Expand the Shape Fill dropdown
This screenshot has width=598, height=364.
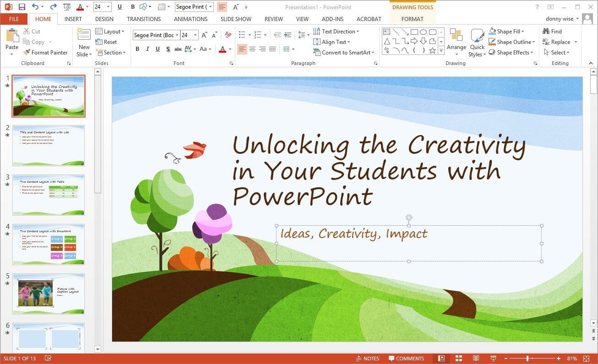(506, 32)
